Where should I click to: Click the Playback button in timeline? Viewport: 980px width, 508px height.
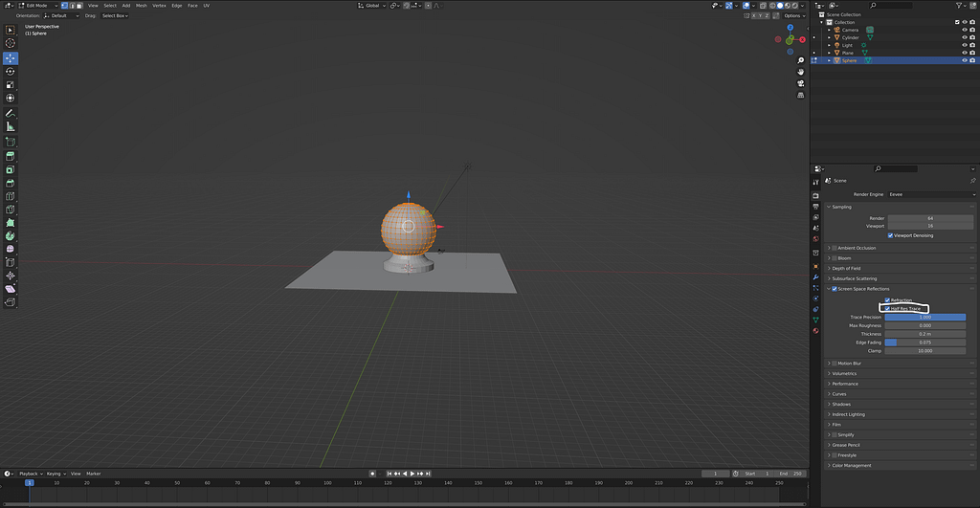[x=29, y=474]
